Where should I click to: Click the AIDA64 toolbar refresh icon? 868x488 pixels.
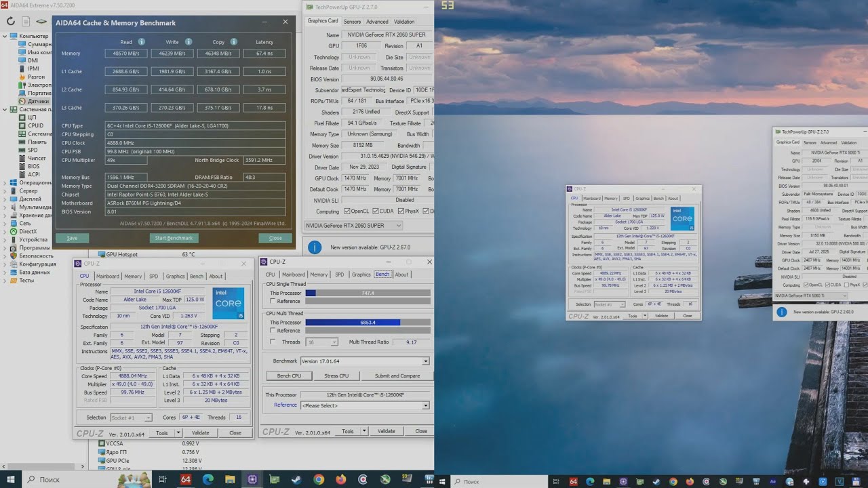click(x=10, y=21)
